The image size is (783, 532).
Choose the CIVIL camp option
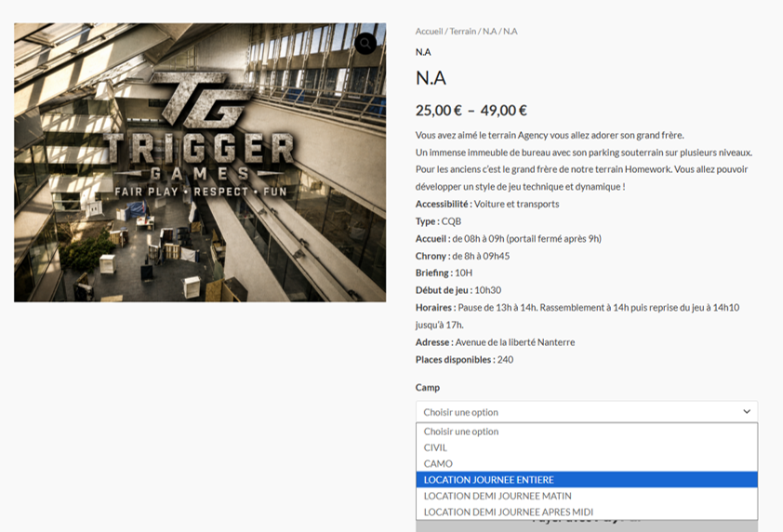[x=587, y=447]
